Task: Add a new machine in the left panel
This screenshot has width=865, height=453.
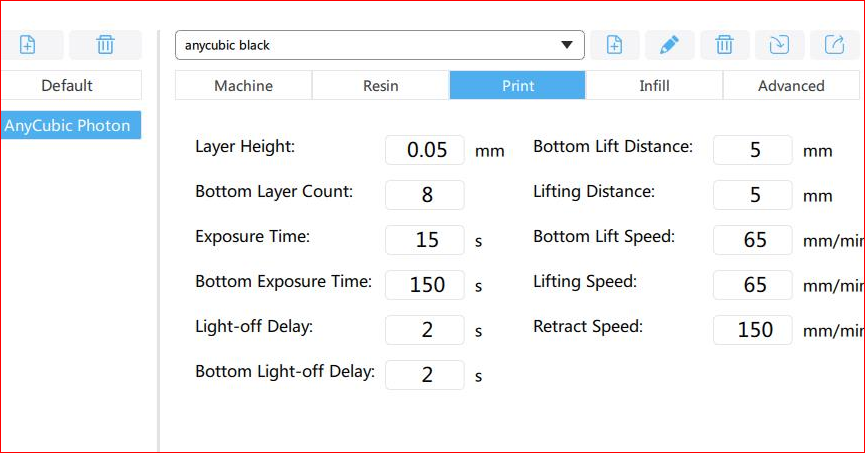Action: click(28, 45)
